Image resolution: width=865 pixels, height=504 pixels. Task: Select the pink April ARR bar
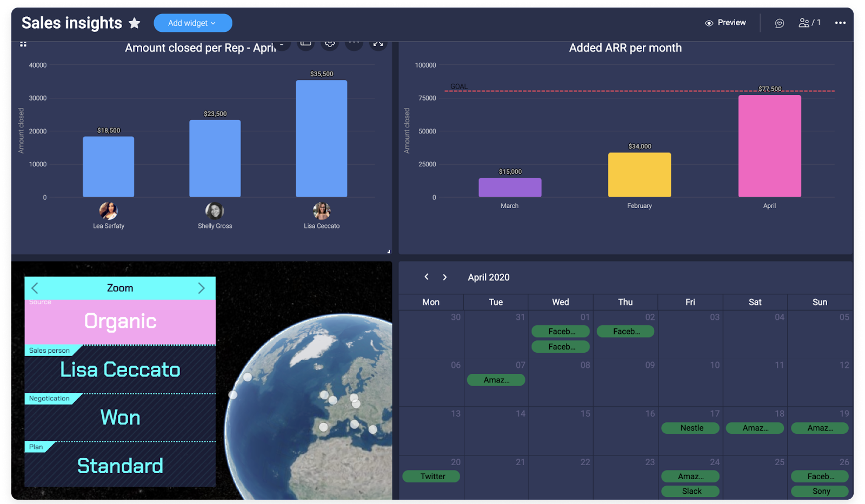coord(769,146)
